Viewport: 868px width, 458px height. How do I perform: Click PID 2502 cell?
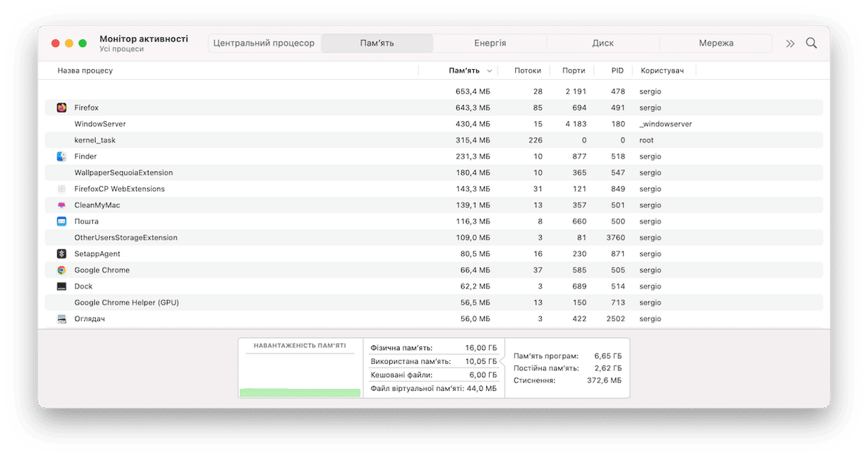[616, 319]
